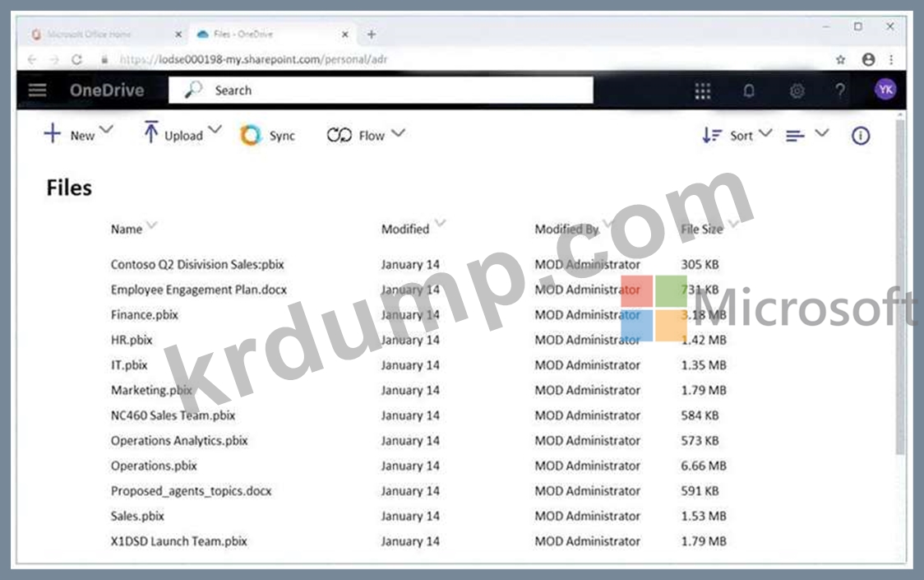Open the app launcher grid

702,90
